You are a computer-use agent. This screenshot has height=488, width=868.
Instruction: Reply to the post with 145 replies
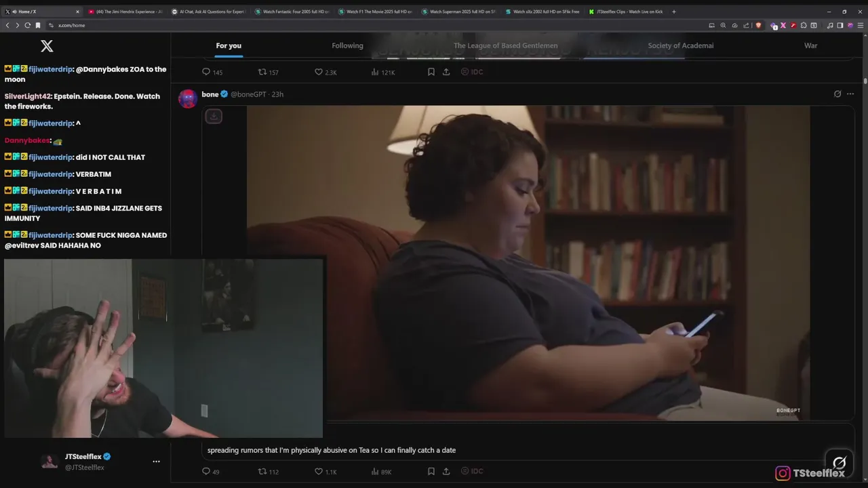click(212, 72)
